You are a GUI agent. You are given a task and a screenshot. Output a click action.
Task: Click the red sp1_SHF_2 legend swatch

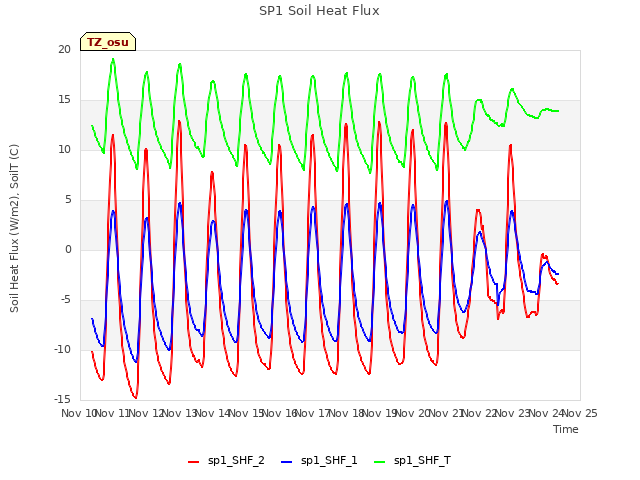tap(193, 462)
